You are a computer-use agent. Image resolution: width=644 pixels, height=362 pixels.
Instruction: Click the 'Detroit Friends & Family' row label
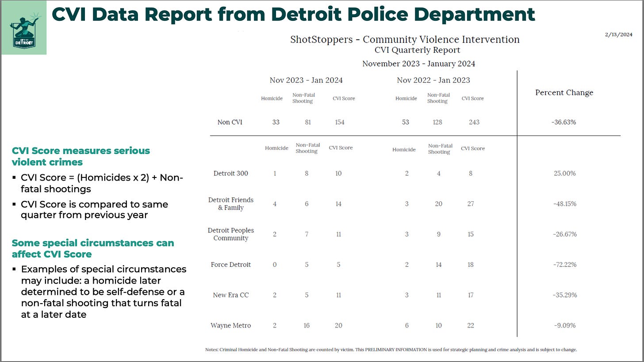click(x=231, y=204)
